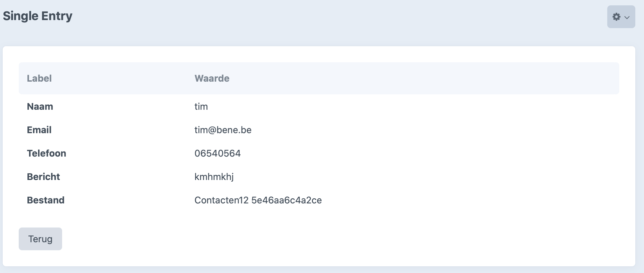
Task: Click the name value tim
Action: pyautogui.click(x=201, y=106)
